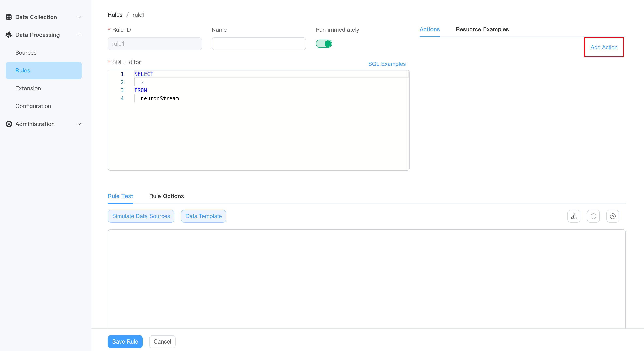The width and height of the screenshot is (644, 351).
Task: Click the pause test icon
Action: pyautogui.click(x=593, y=216)
